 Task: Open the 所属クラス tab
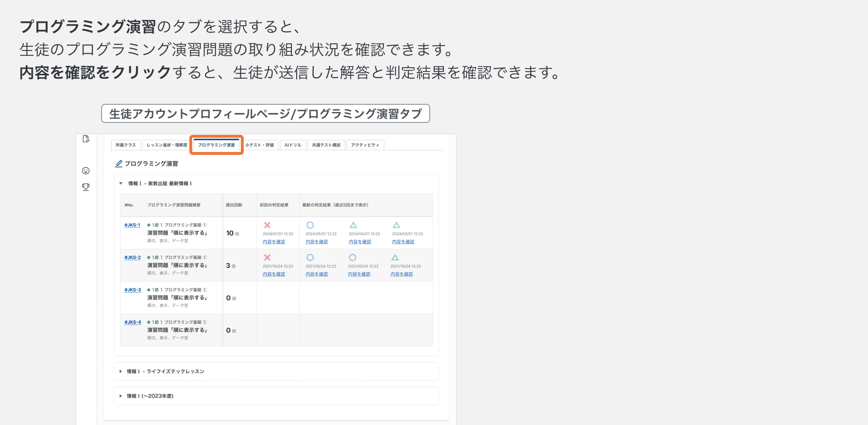coord(126,145)
